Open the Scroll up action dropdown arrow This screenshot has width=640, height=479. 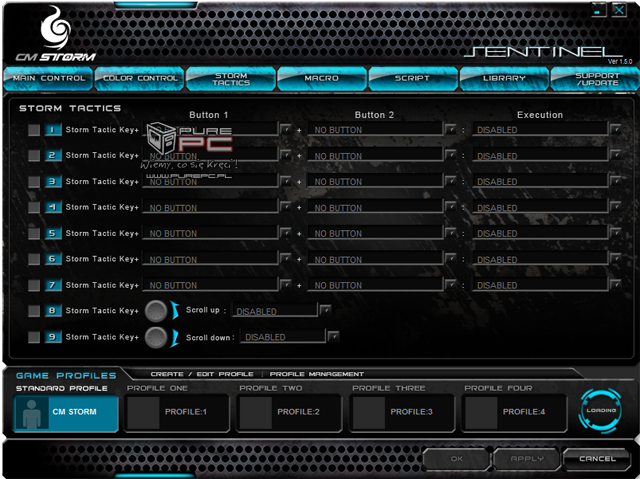325,310
